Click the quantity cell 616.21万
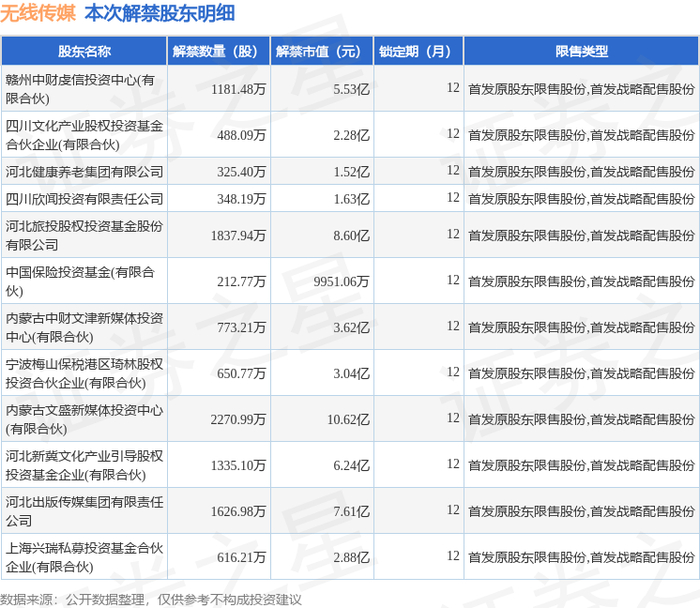This screenshot has width=700, height=608. click(x=242, y=558)
